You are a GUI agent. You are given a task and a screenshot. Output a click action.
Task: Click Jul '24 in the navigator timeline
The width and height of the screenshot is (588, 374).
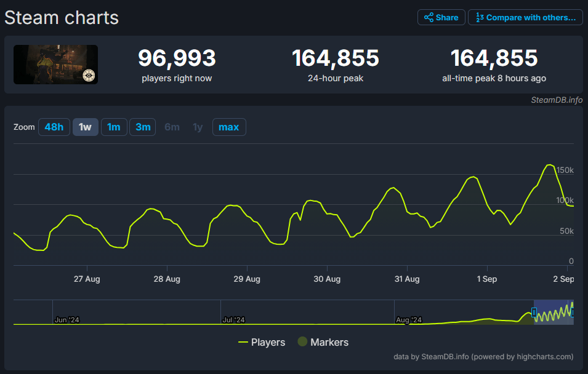click(233, 320)
